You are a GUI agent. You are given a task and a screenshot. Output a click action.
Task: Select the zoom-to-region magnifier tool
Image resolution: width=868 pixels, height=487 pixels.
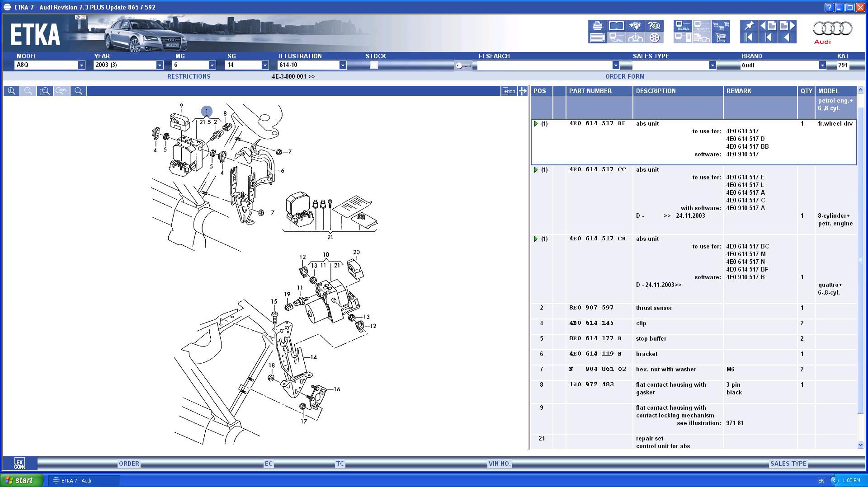(45, 91)
